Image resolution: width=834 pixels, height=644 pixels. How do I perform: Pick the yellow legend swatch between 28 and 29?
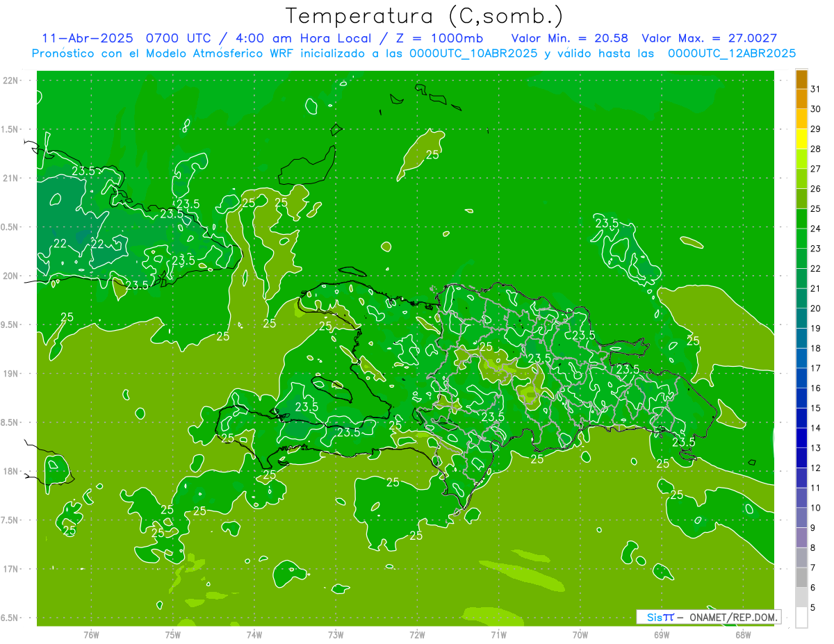801,139
